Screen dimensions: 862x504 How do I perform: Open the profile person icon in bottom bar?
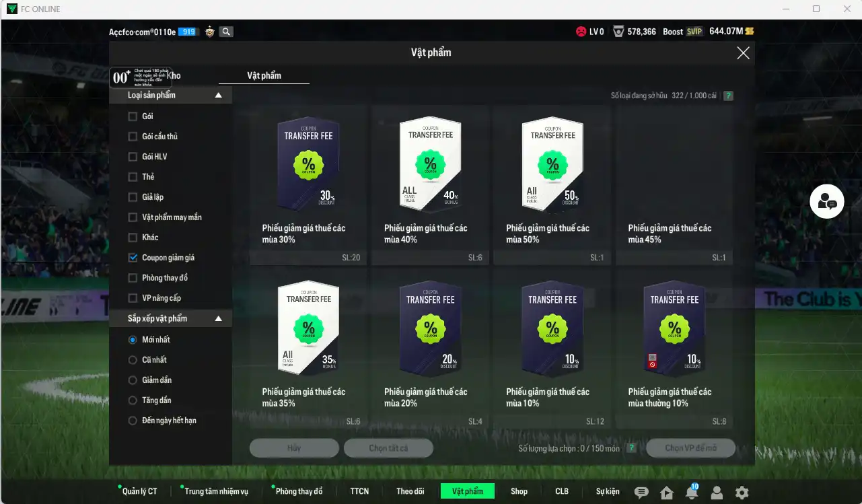click(717, 493)
